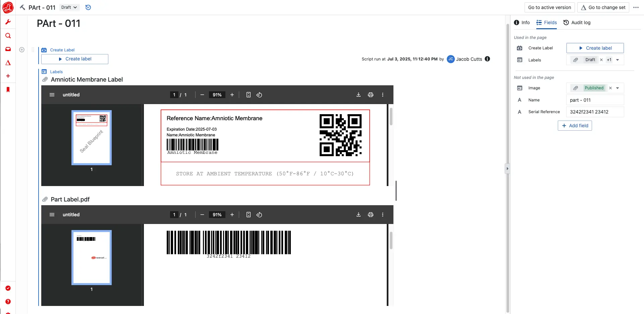644x314 pixels.
Task: Click the version history refresh icon
Action: click(88, 7)
